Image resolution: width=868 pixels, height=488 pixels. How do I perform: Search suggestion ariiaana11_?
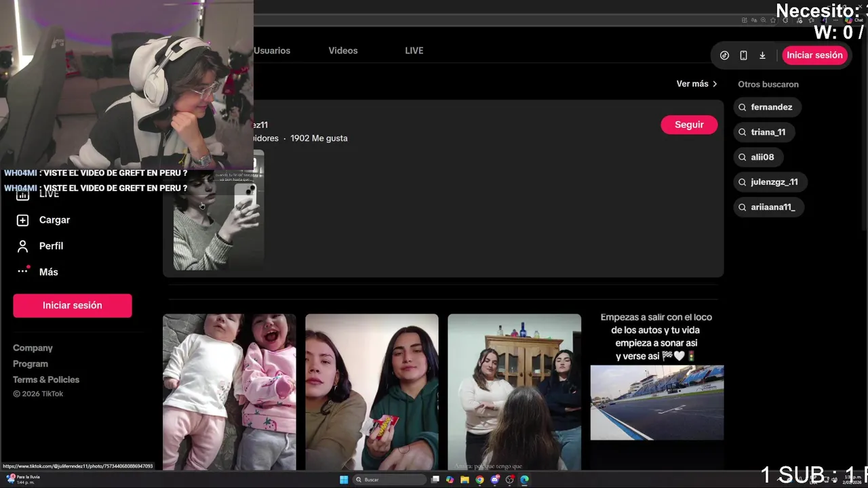(768, 207)
